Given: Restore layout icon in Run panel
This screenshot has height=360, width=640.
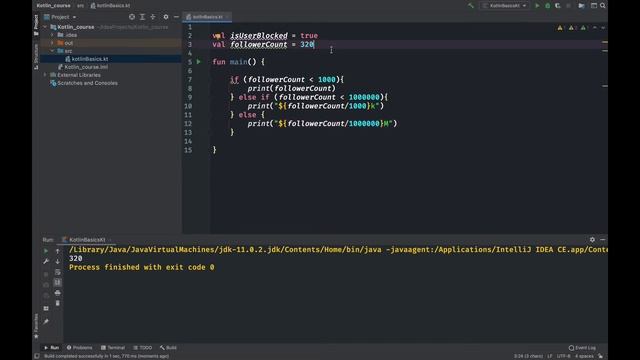Looking at the screenshot, I should (x=46, y=308).
